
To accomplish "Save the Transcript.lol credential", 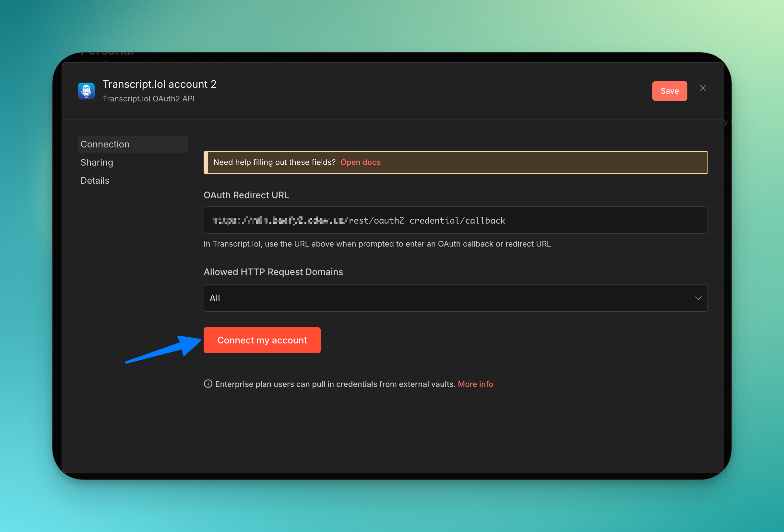I will [x=670, y=91].
